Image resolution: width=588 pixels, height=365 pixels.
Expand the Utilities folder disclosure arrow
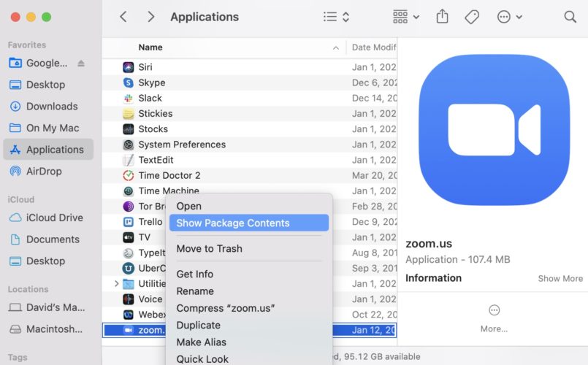[x=116, y=284]
